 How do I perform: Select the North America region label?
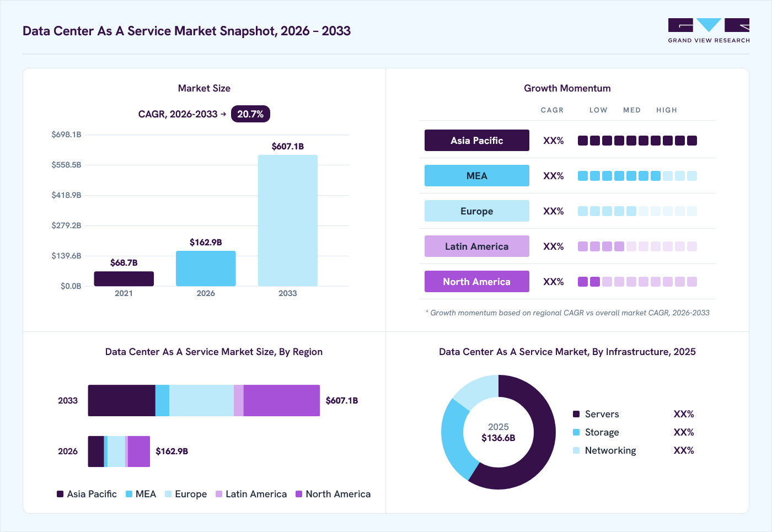click(x=477, y=282)
